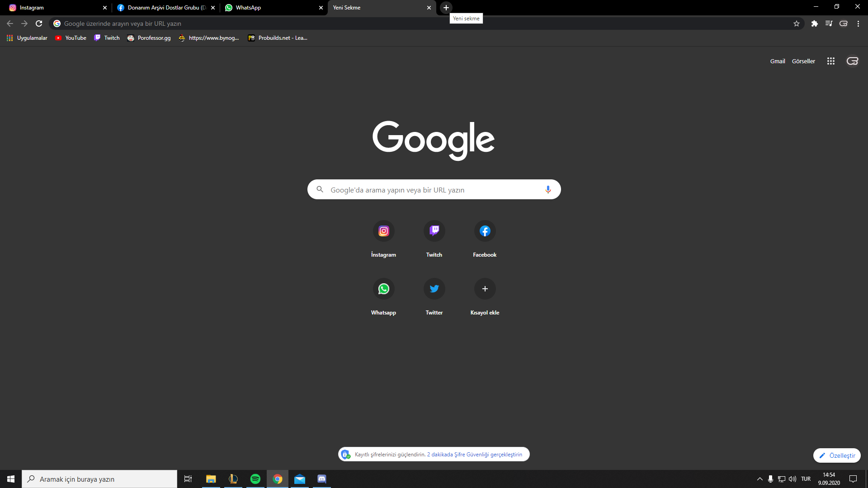
Task: Open the Windows notification center
Action: [x=853, y=479]
